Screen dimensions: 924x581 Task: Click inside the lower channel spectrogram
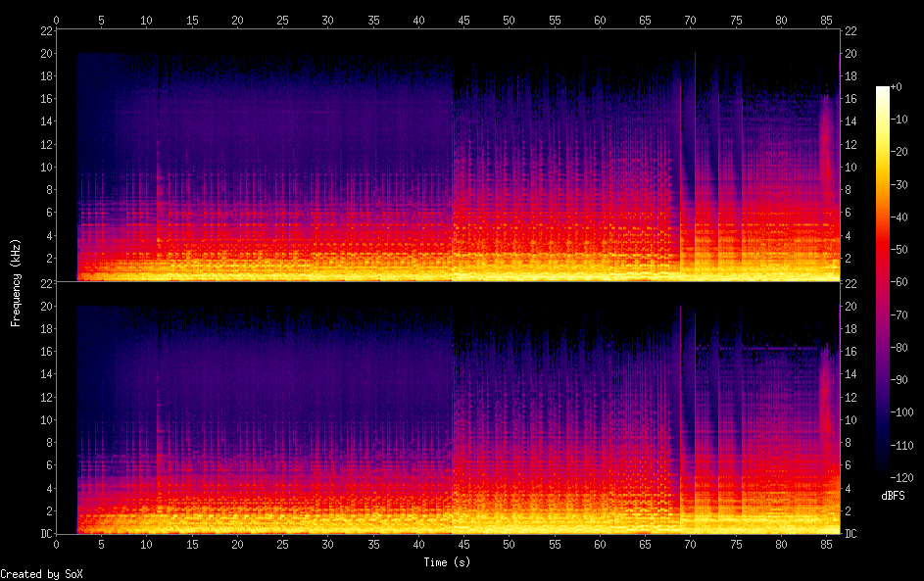[x=448, y=409]
